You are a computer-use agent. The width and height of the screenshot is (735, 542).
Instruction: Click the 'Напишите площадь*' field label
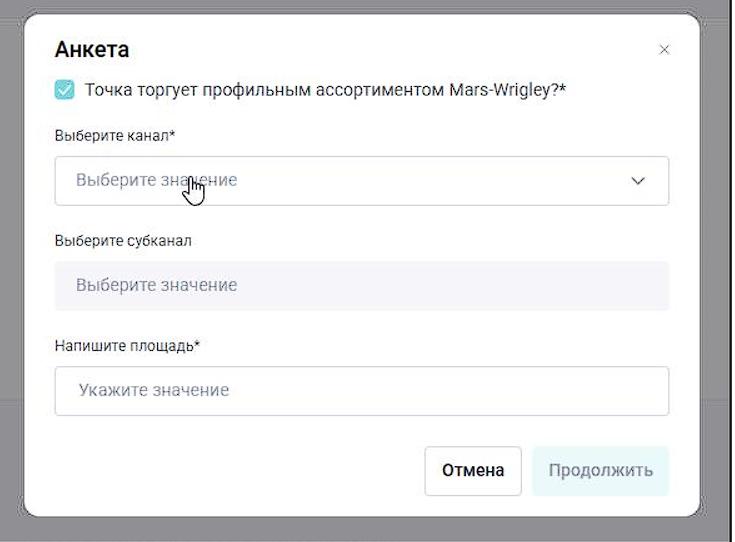[127, 346]
